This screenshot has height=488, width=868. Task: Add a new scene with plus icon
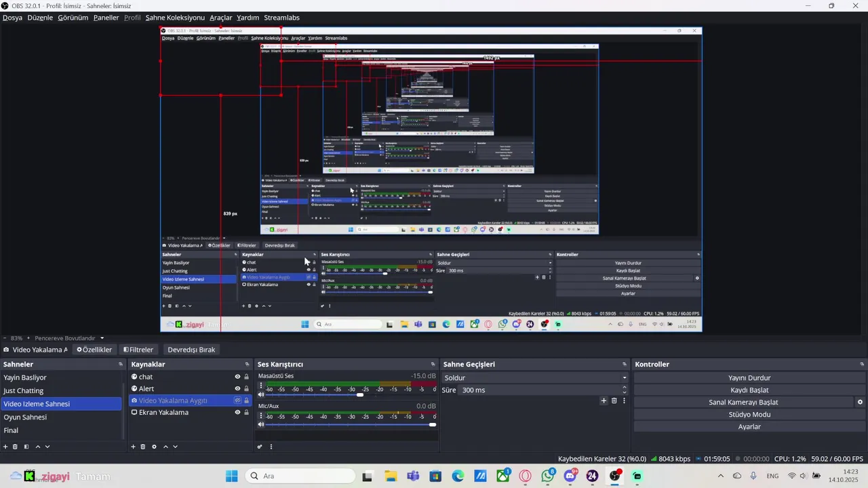(5, 447)
